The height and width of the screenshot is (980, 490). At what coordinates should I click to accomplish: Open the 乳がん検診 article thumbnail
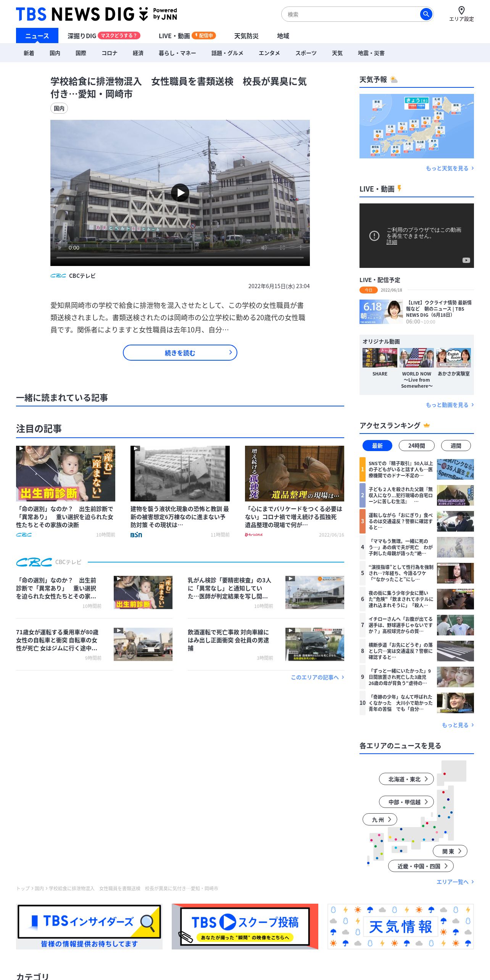pyautogui.click(x=315, y=592)
